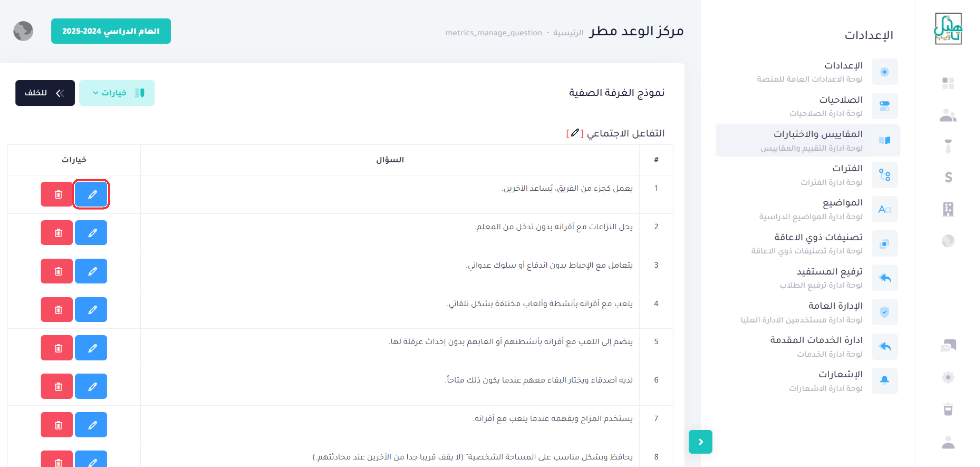The width and height of the screenshot is (980, 467).
Task: Edit question 4 with the pencil button
Action: point(91,309)
